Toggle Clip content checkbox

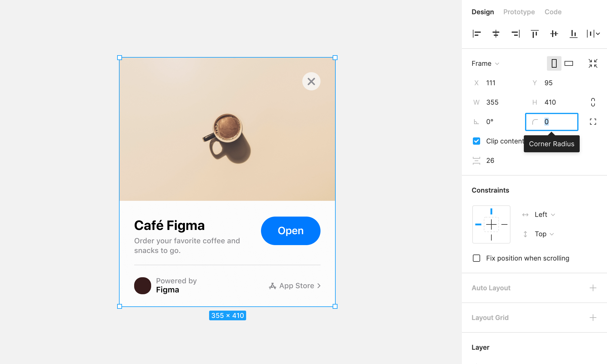[x=476, y=141]
